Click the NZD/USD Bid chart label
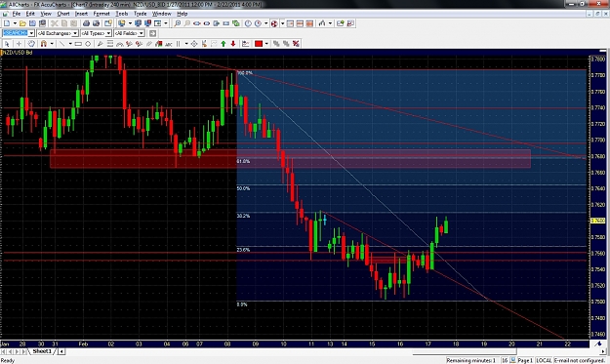Image resolution: width=610 pixels, height=364 pixels. [18, 52]
